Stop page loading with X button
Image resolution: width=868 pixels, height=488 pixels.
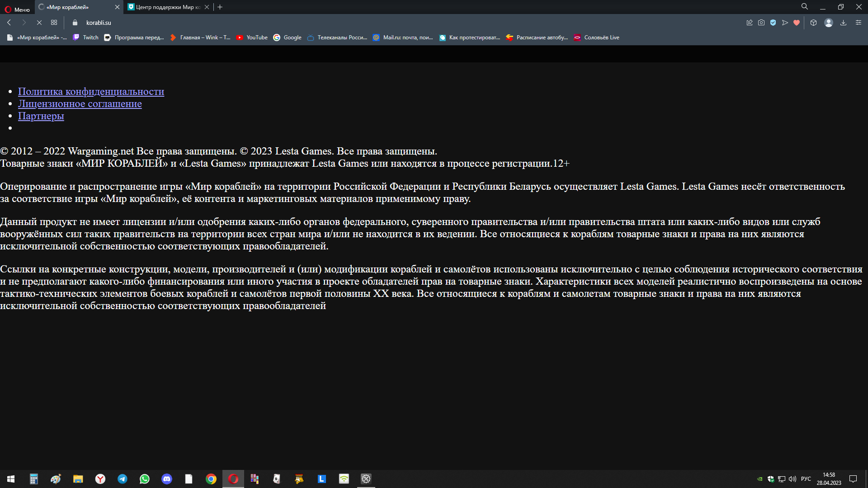[x=39, y=23]
